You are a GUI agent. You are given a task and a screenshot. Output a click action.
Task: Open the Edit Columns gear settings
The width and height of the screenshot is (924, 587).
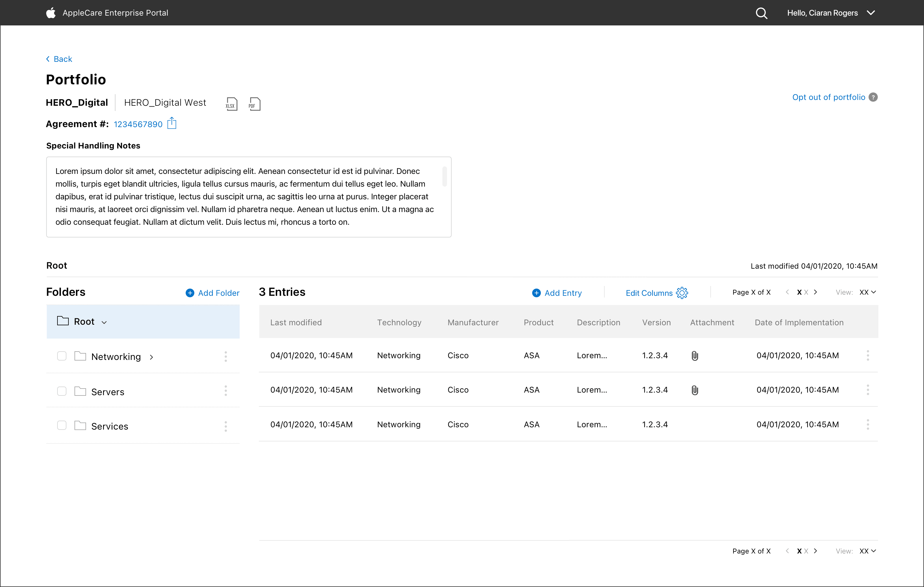[x=682, y=293]
